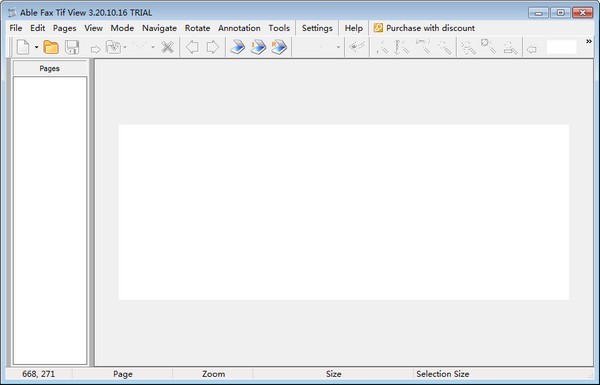Open the Annotation menu
Image resolution: width=600 pixels, height=385 pixels.
(x=239, y=28)
